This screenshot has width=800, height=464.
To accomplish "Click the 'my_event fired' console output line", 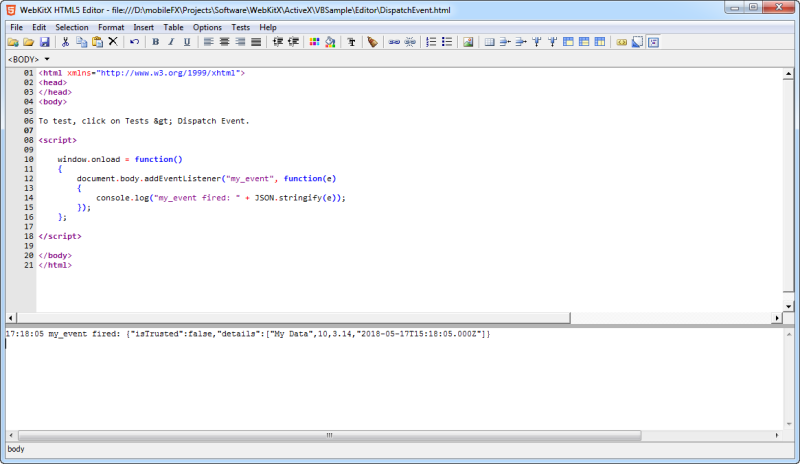I will point(248,334).
